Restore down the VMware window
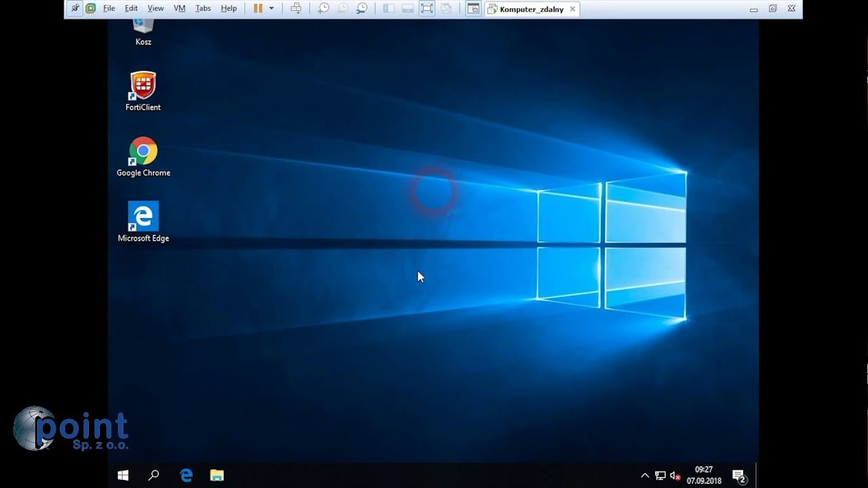 772,9
